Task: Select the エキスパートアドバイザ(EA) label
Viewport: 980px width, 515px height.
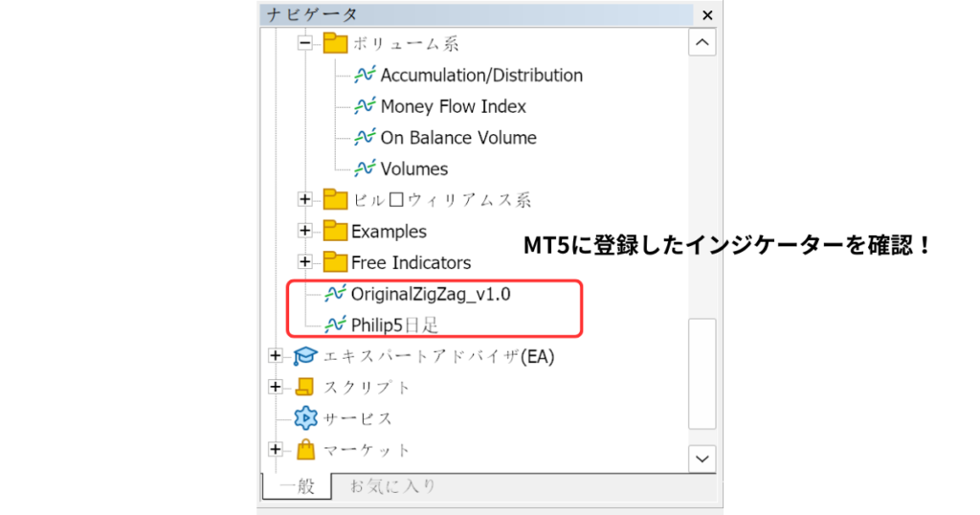Action: point(438,356)
